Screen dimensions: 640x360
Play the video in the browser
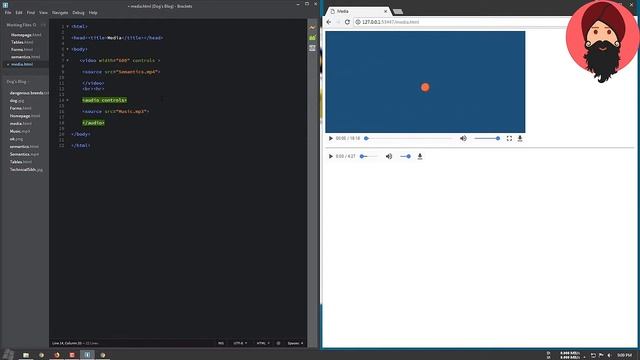tap(331, 138)
